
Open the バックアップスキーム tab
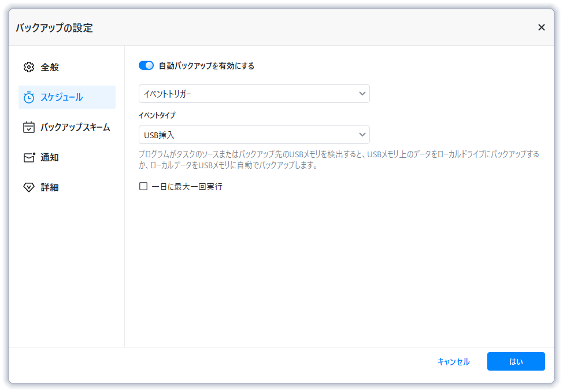point(75,127)
